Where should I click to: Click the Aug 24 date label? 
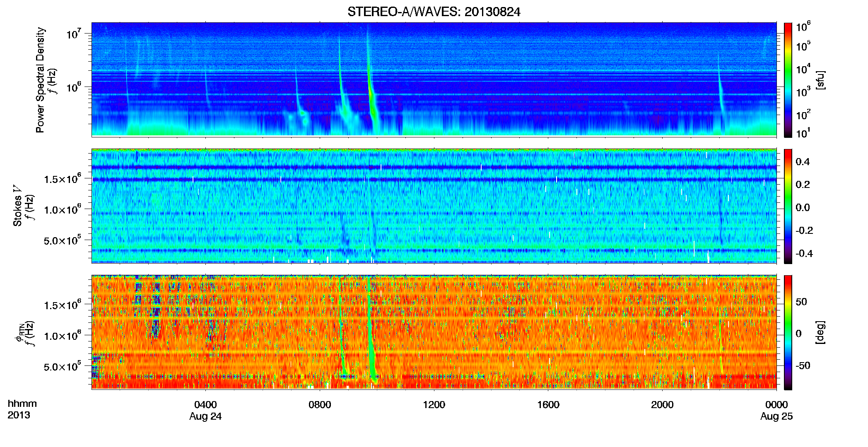(x=205, y=416)
